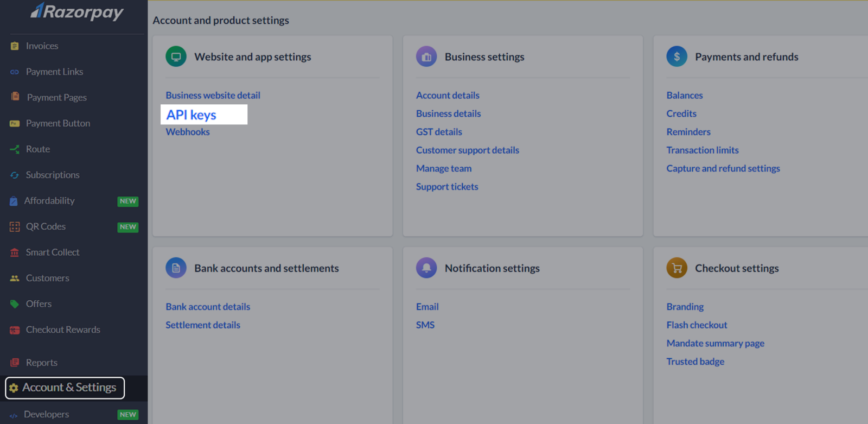The width and height of the screenshot is (868, 424).
Task: Open Manage team link
Action: (444, 168)
